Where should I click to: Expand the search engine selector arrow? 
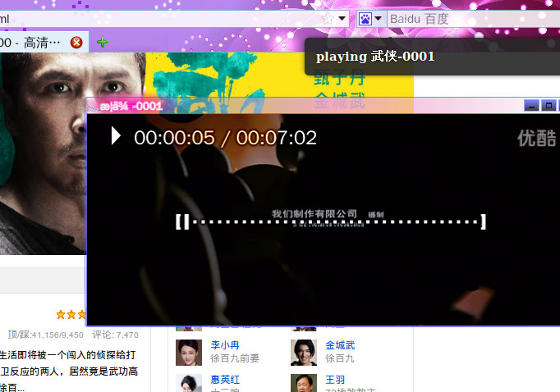379,18
